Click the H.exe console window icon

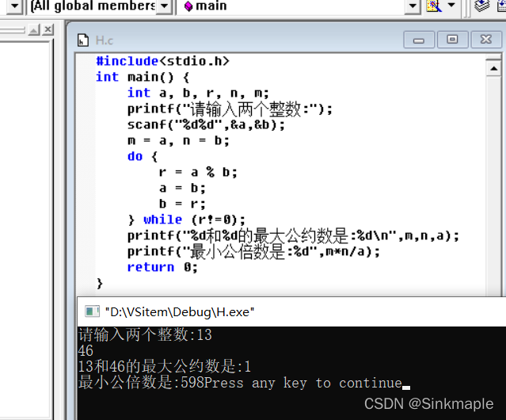pos(92,311)
